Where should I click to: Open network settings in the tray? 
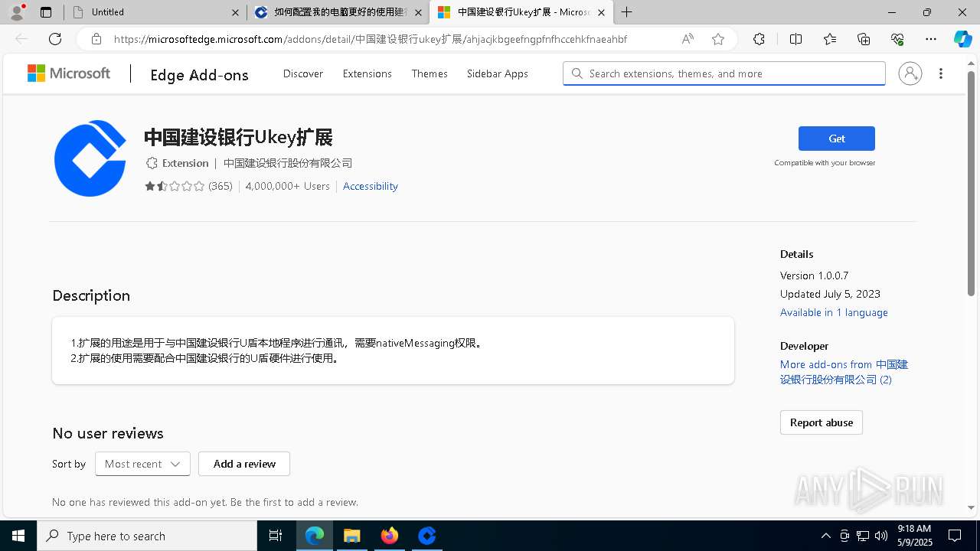[862, 536]
